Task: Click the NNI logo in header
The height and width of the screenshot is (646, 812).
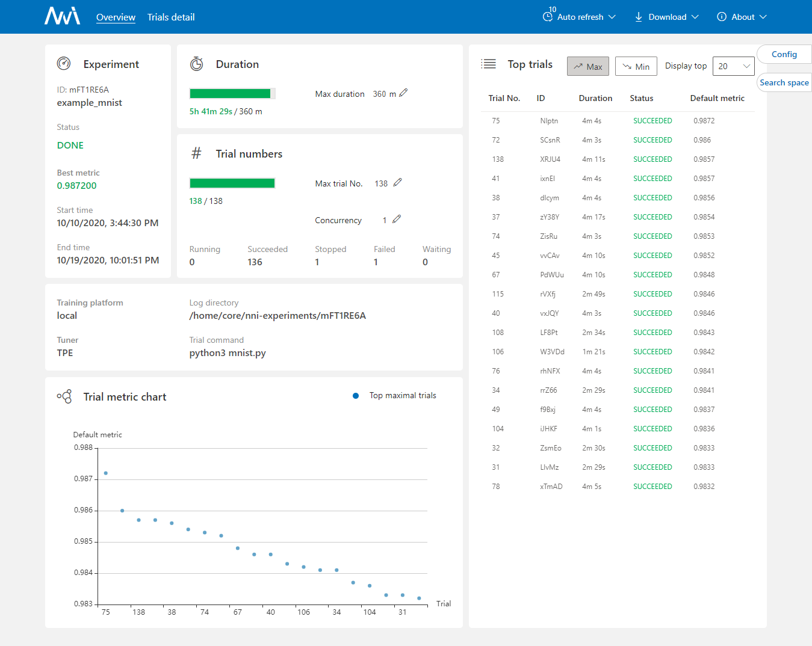Action: (62, 16)
